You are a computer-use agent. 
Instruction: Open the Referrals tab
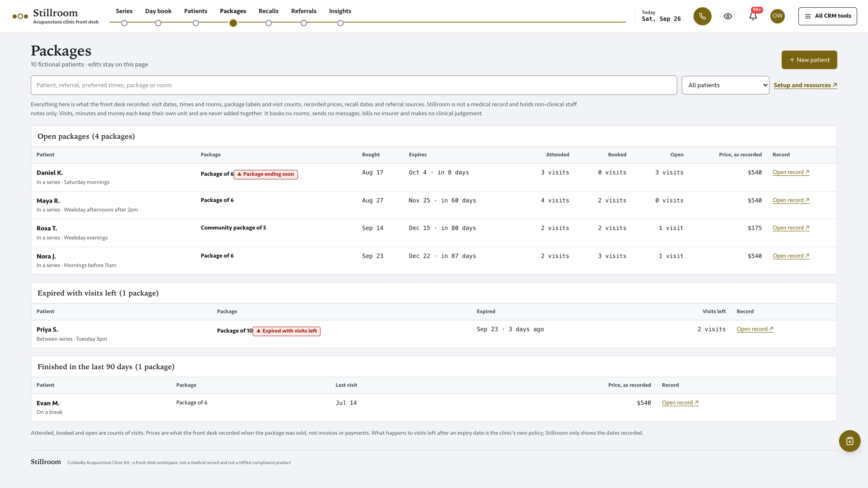tap(304, 11)
